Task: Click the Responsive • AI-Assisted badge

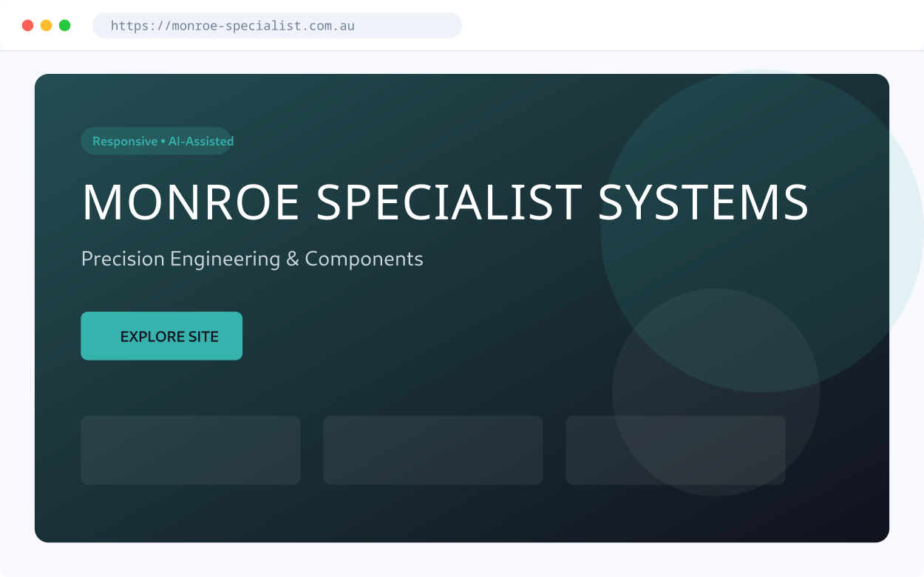Action: click(x=157, y=141)
